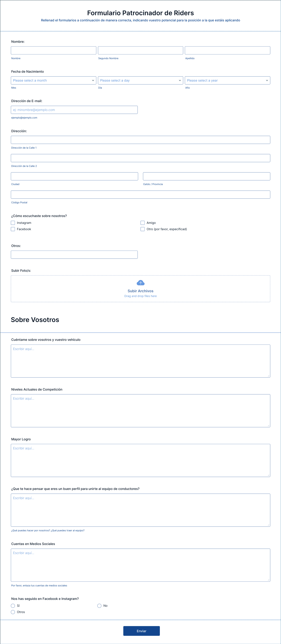Focus the Estado / Provincia field
The height and width of the screenshot is (644, 281).
[206, 176]
